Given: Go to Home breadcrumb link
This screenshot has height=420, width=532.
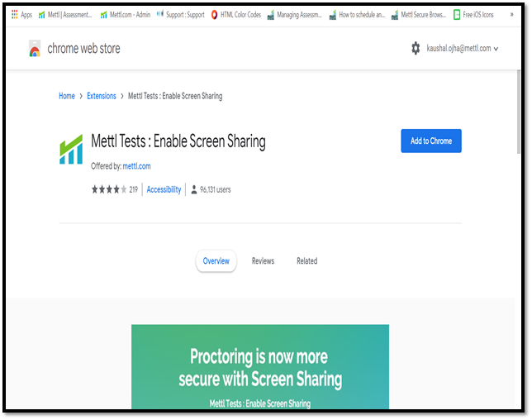Looking at the screenshot, I should click(x=67, y=96).
